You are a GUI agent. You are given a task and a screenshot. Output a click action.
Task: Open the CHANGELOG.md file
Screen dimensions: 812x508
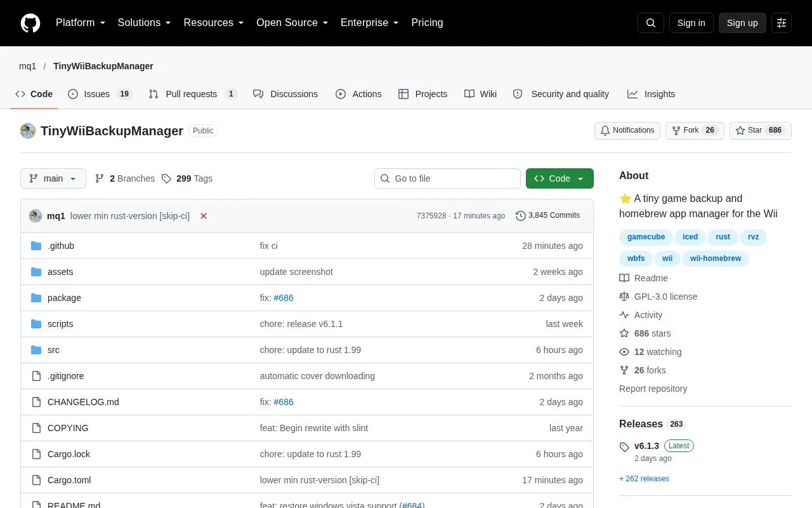click(x=83, y=402)
